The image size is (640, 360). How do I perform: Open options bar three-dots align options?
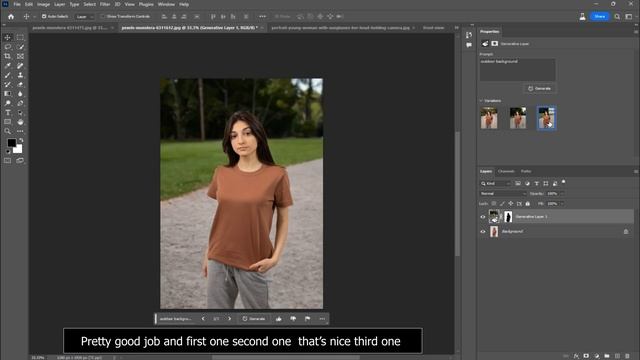262,17
